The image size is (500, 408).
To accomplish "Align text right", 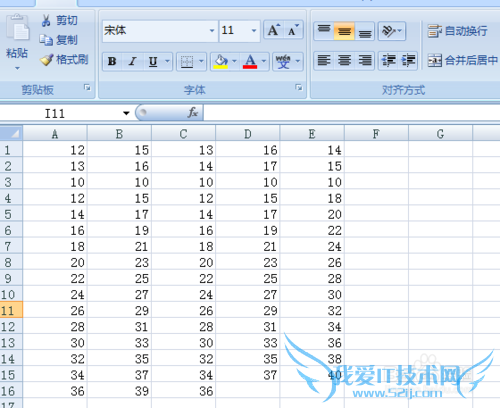I will click(365, 61).
